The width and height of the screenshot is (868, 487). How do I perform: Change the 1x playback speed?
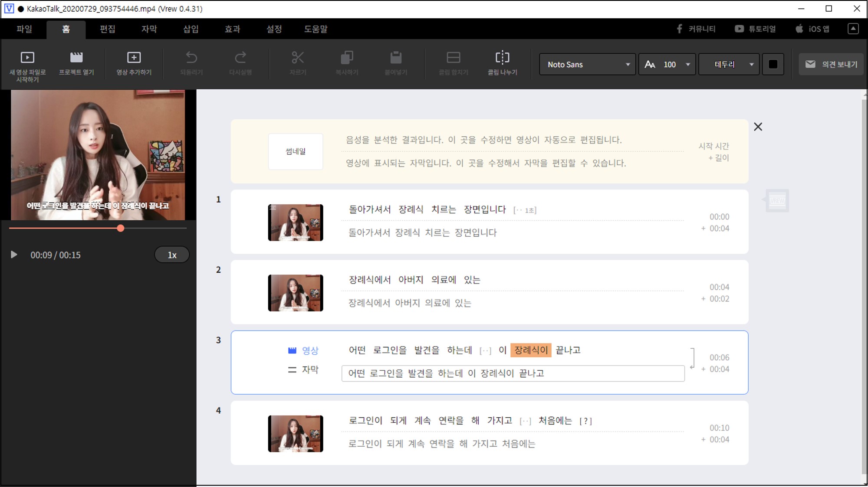[172, 255]
